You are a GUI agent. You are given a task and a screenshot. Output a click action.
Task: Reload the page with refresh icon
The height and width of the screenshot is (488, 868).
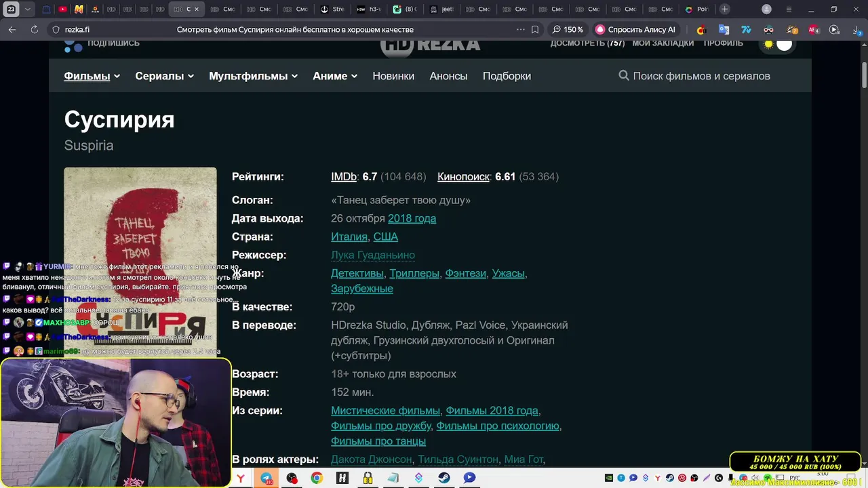pyautogui.click(x=35, y=30)
